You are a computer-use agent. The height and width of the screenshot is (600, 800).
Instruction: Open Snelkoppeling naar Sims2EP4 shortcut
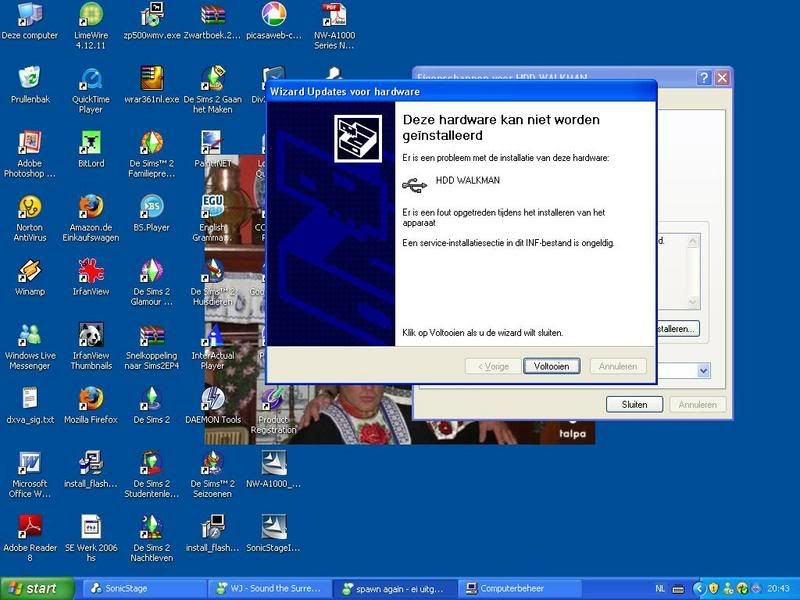point(152,346)
